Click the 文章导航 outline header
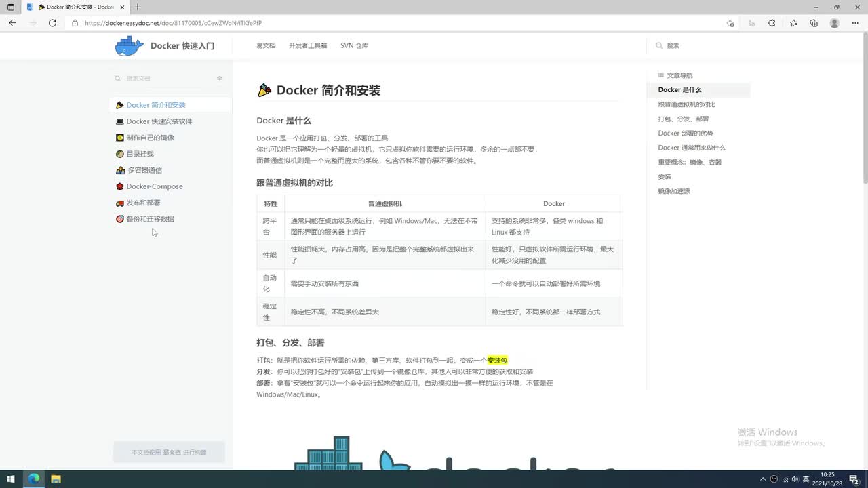 (675, 75)
